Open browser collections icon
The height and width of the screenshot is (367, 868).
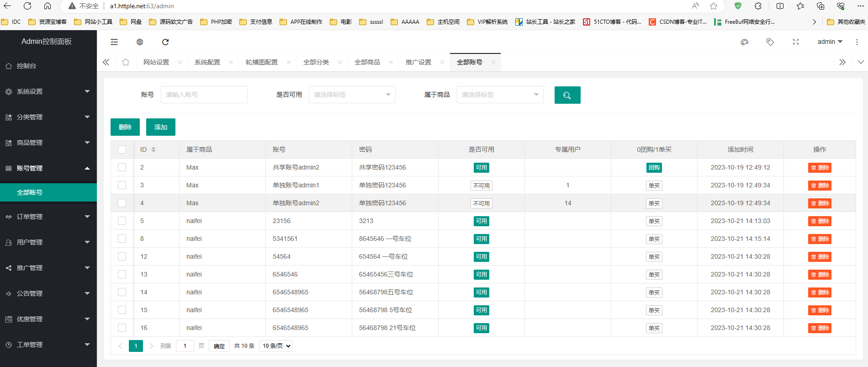click(820, 6)
